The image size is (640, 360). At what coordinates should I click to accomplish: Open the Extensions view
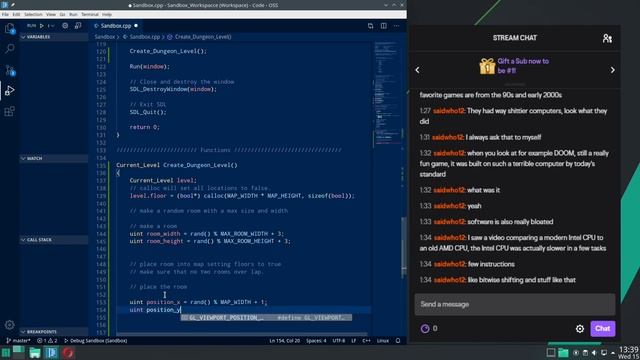click(9, 111)
